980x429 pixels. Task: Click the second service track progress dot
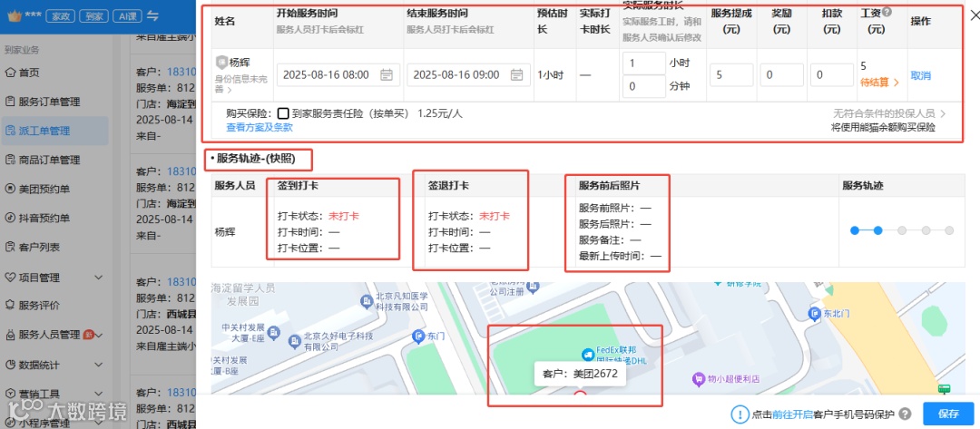pyautogui.click(x=878, y=230)
